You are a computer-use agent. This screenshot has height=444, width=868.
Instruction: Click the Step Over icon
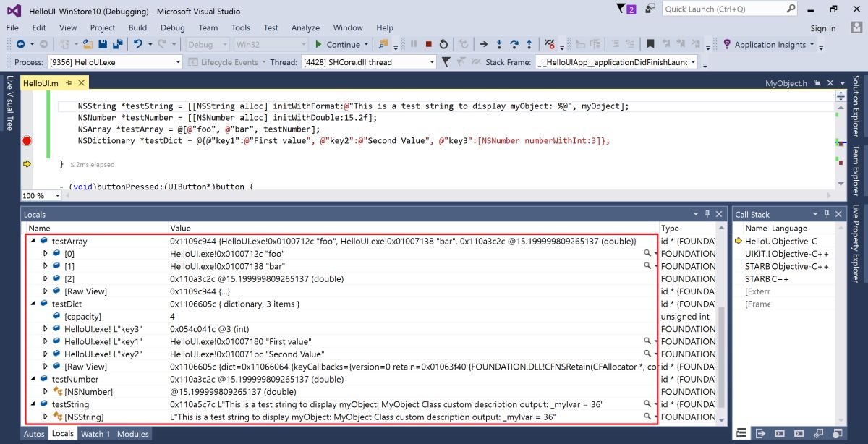(514, 45)
